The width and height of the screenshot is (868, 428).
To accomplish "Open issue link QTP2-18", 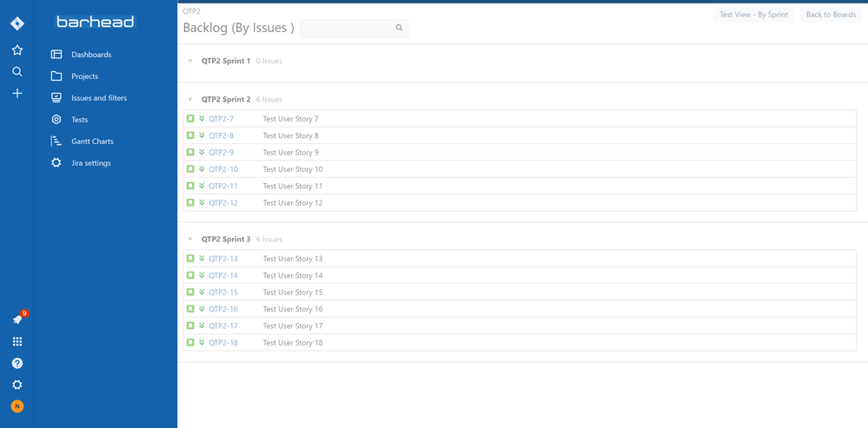I will [x=223, y=343].
